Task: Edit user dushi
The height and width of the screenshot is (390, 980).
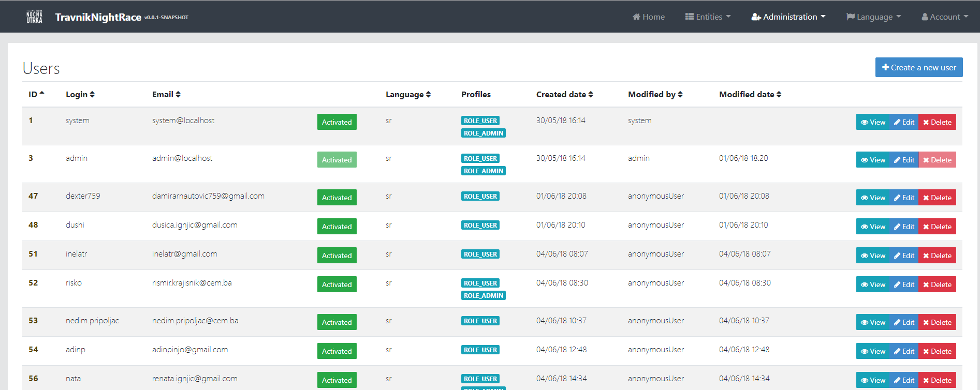Action: point(904,227)
